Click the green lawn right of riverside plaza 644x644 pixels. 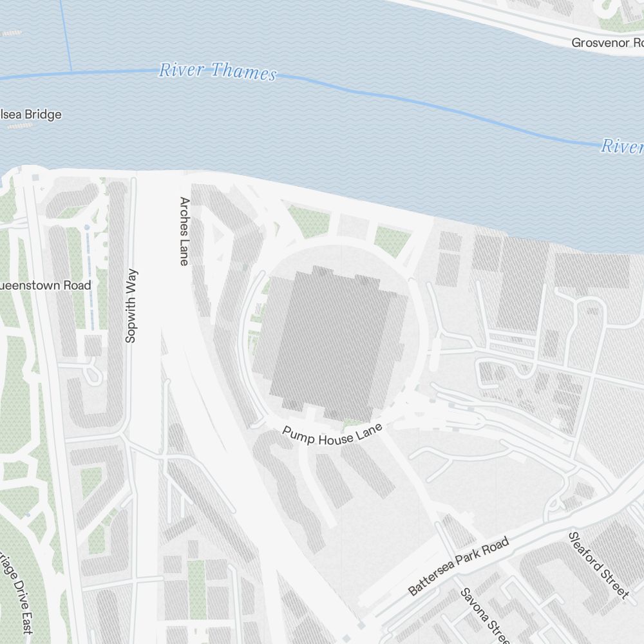click(x=392, y=240)
